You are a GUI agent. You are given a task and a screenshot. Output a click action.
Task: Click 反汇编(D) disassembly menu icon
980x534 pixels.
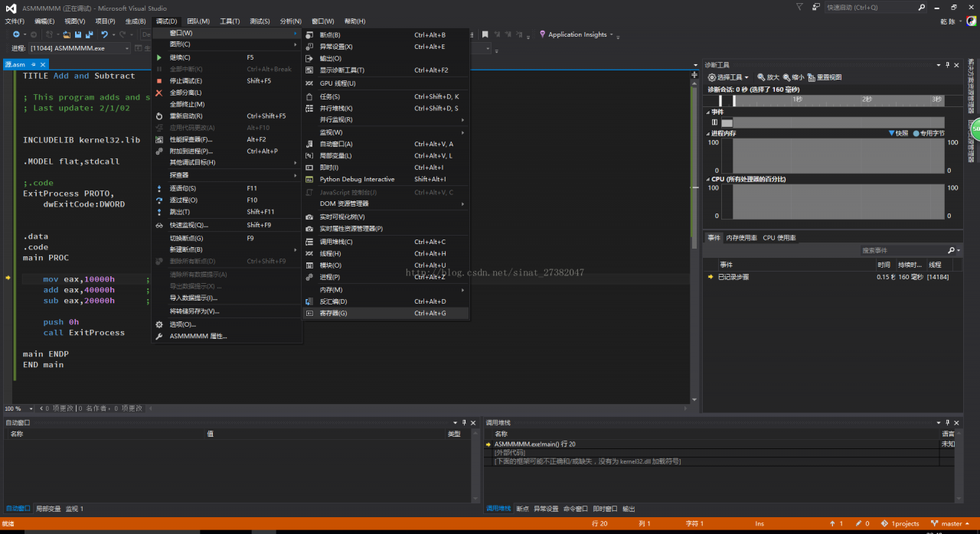click(309, 301)
